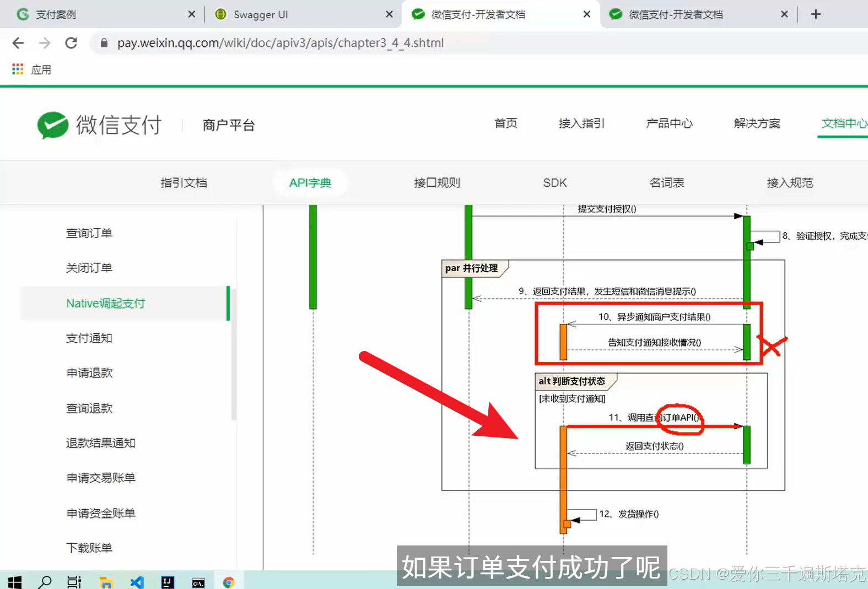Switch to Chrome in the taskbar

229,582
